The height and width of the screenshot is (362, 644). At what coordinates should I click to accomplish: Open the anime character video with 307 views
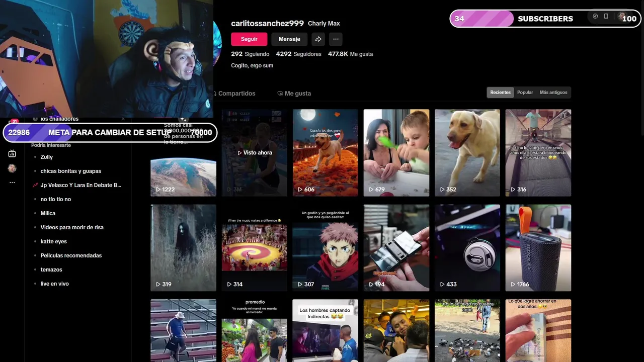point(326,248)
